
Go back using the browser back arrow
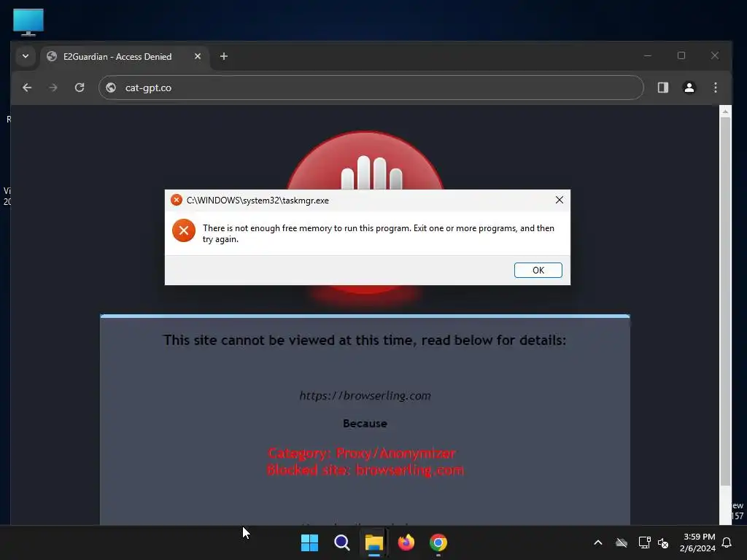pyautogui.click(x=27, y=87)
